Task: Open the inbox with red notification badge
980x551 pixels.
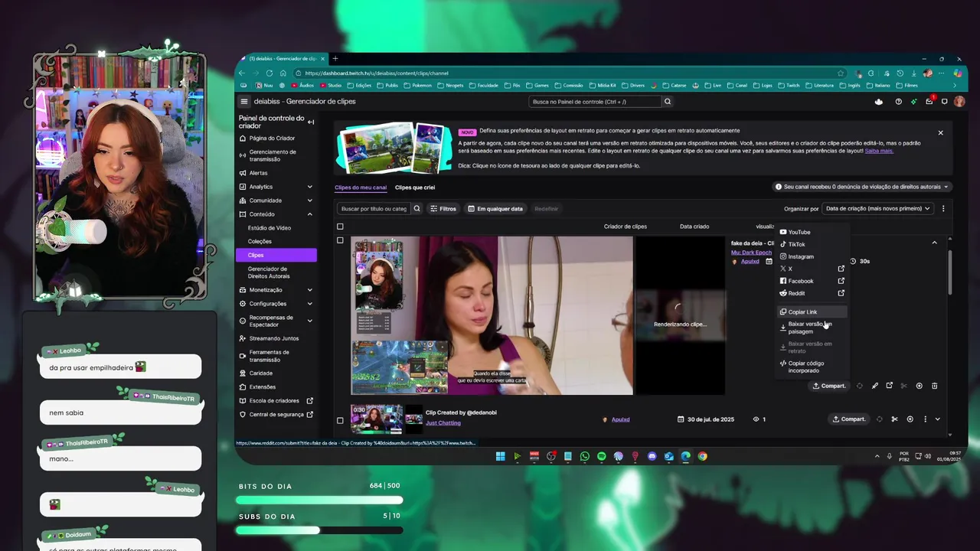Action: (929, 101)
